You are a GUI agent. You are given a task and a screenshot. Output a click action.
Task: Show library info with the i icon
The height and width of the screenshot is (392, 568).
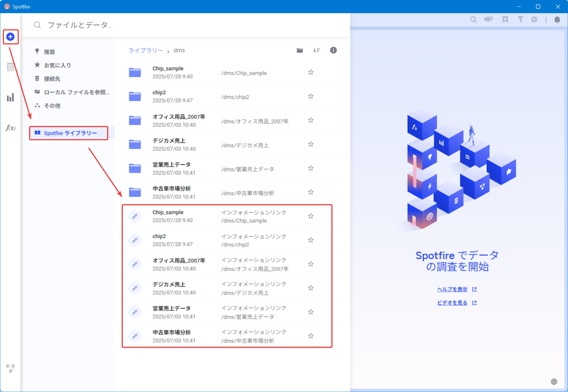pos(333,50)
